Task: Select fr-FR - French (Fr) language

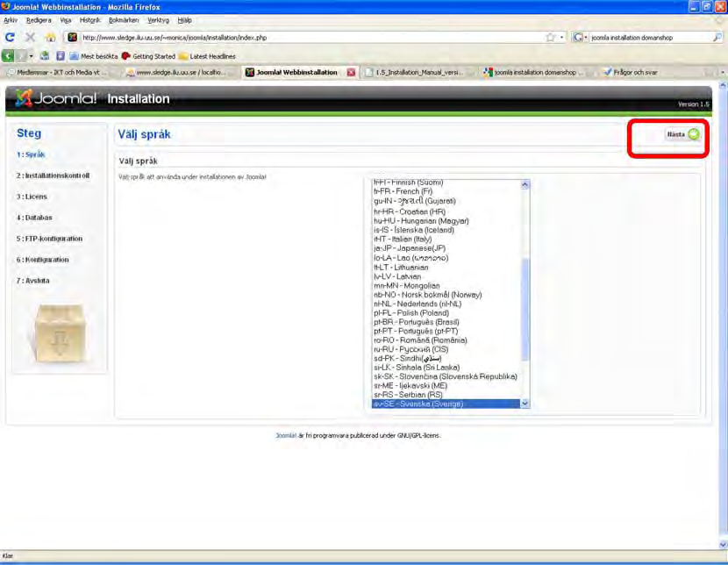Action: point(446,191)
